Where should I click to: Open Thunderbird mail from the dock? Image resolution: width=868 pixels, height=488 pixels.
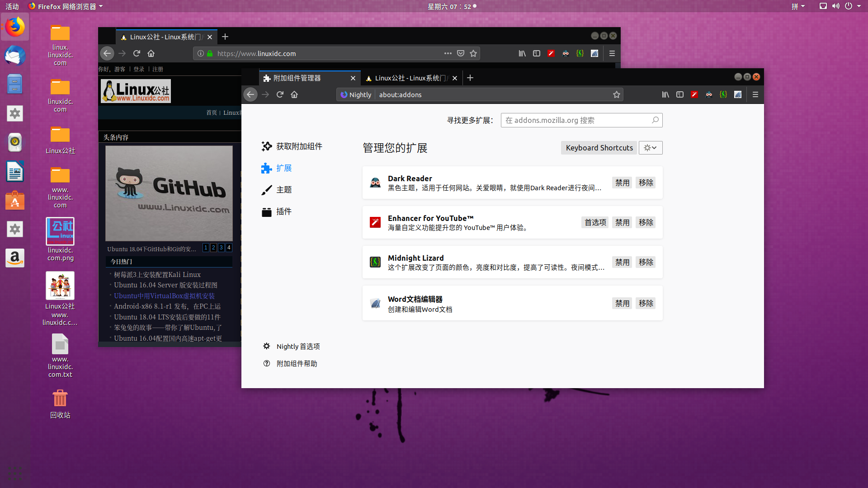tap(15, 56)
